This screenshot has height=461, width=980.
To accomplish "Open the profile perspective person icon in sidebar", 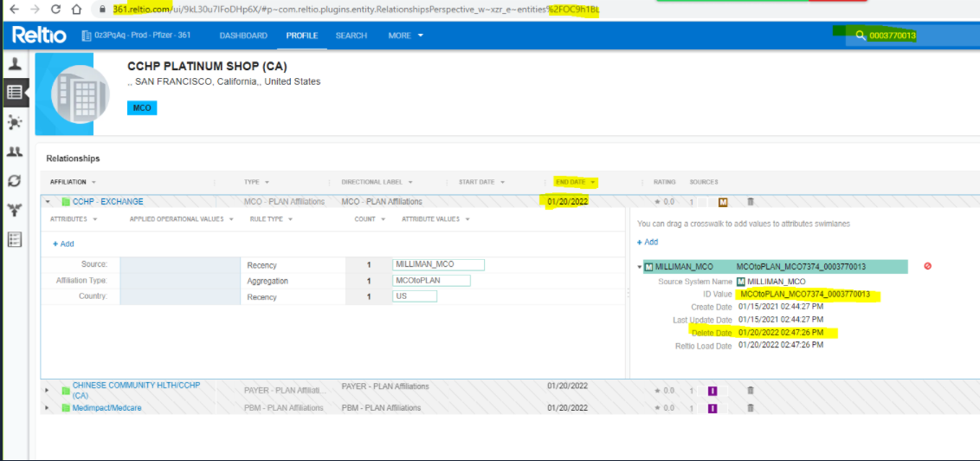I will [15, 63].
